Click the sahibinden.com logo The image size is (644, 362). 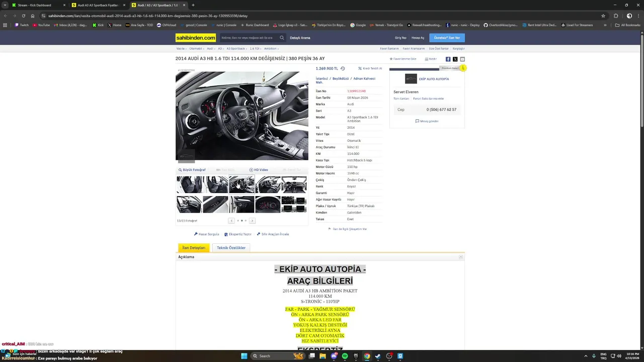click(x=196, y=38)
